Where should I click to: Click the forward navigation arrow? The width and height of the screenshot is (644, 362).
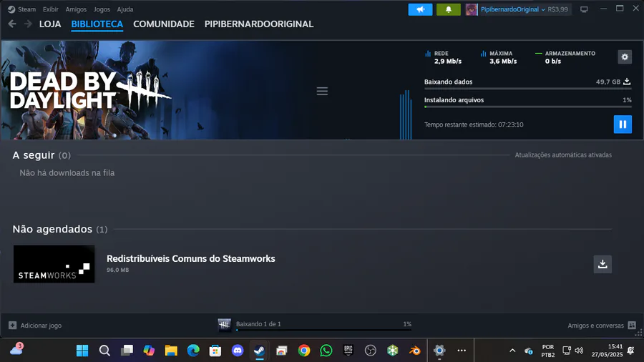[28, 24]
